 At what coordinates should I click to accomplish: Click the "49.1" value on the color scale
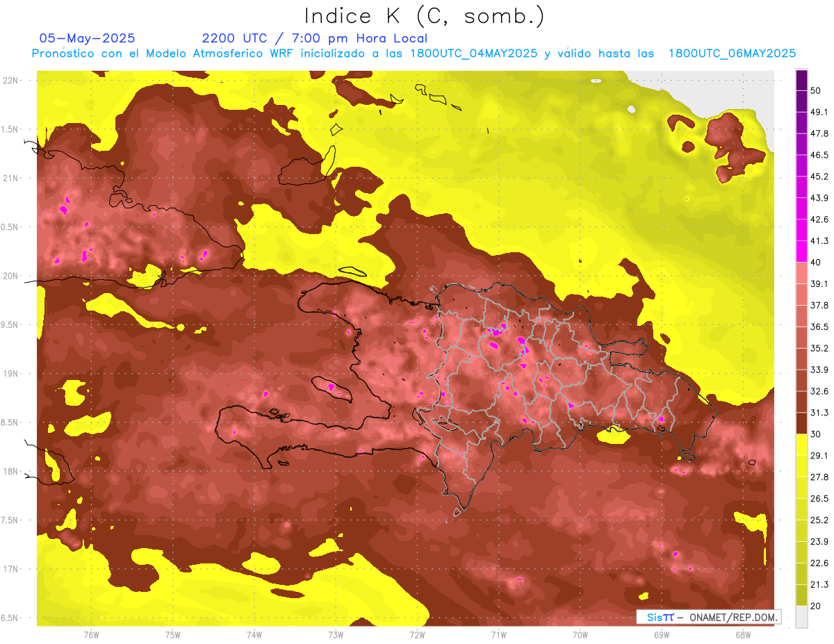pos(819,112)
